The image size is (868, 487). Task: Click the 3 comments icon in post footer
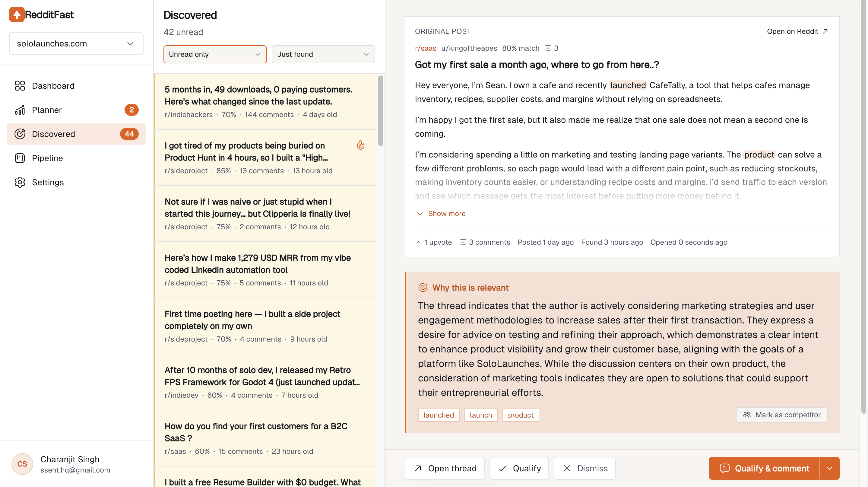pos(463,242)
